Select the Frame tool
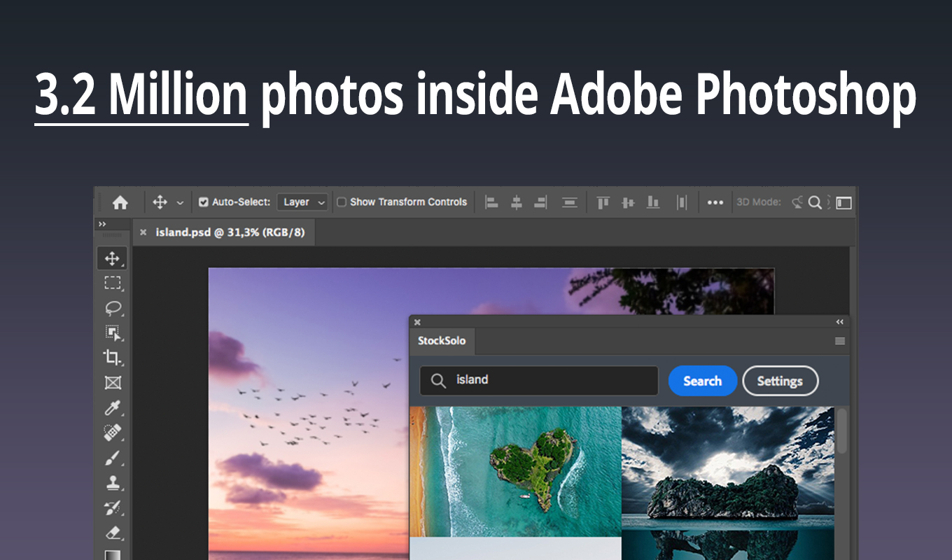This screenshot has width=952, height=560. point(112,382)
